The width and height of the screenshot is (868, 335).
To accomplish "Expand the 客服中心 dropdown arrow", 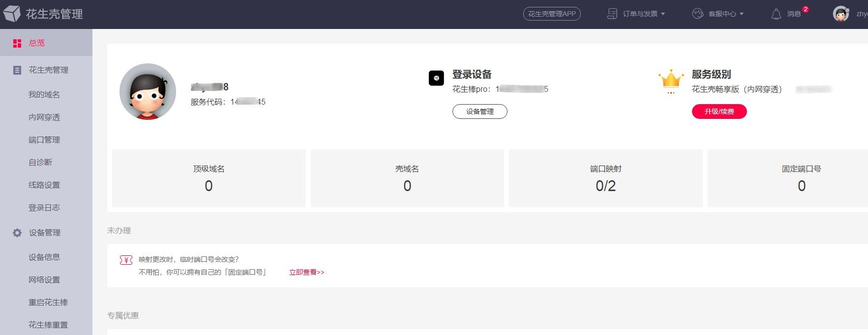I will [x=742, y=14].
